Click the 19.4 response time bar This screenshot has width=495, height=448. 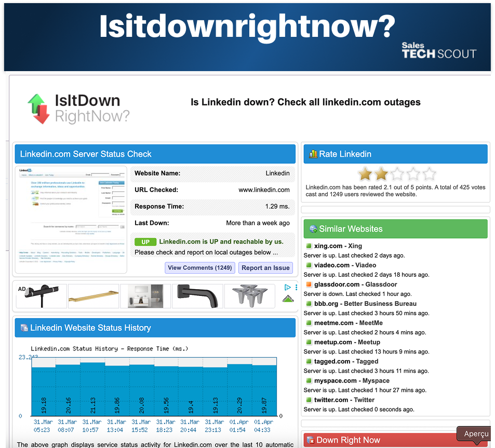pos(191,391)
